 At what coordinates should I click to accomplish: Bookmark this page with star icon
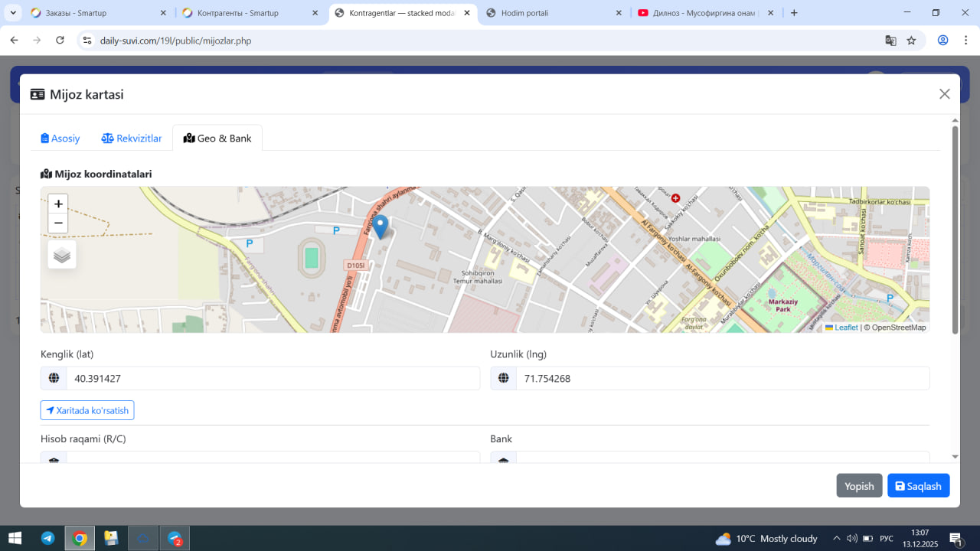(911, 41)
